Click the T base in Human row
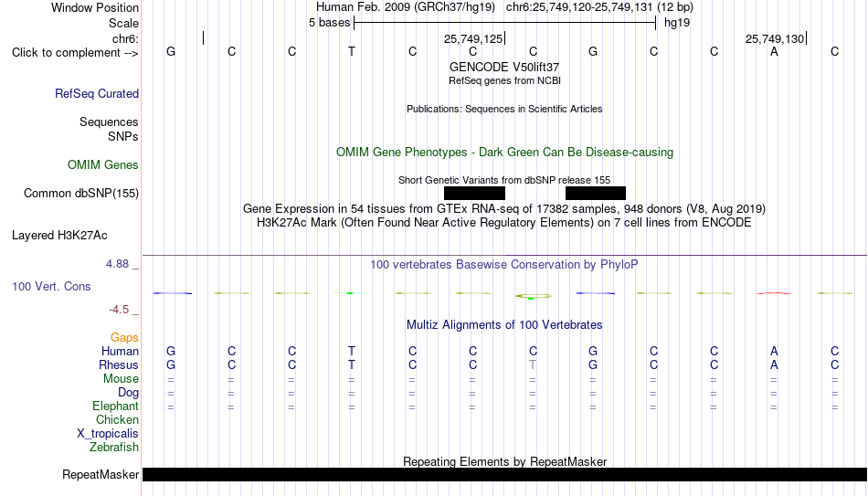Screen dimensions: 868x496 point(352,351)
